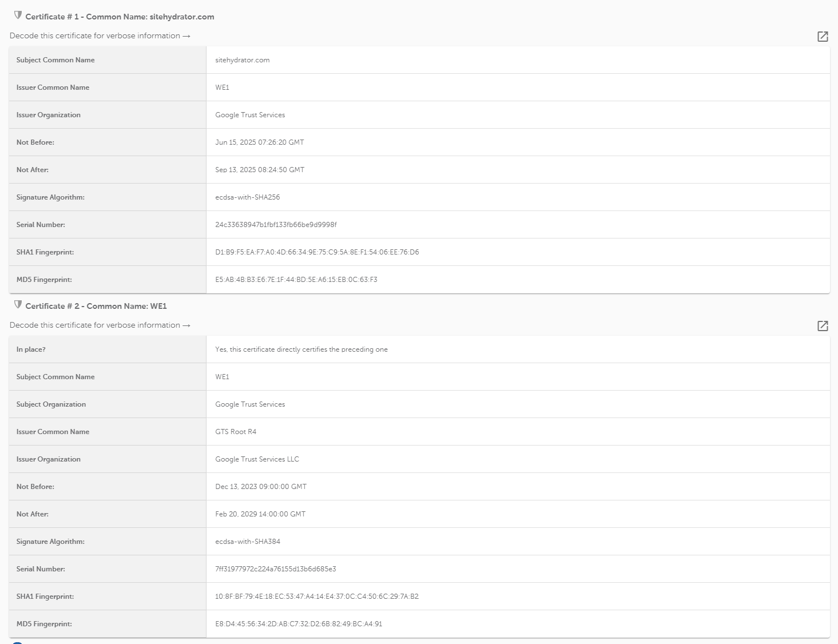The image size is (838, 644).
Task: Click Certificate 1 Subject Common Name label
Action: click(x=55, y=60)
